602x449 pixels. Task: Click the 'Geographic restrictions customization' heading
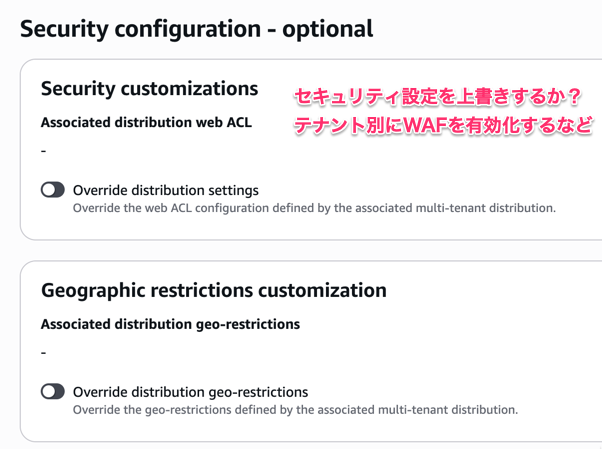tap(213, 290)
